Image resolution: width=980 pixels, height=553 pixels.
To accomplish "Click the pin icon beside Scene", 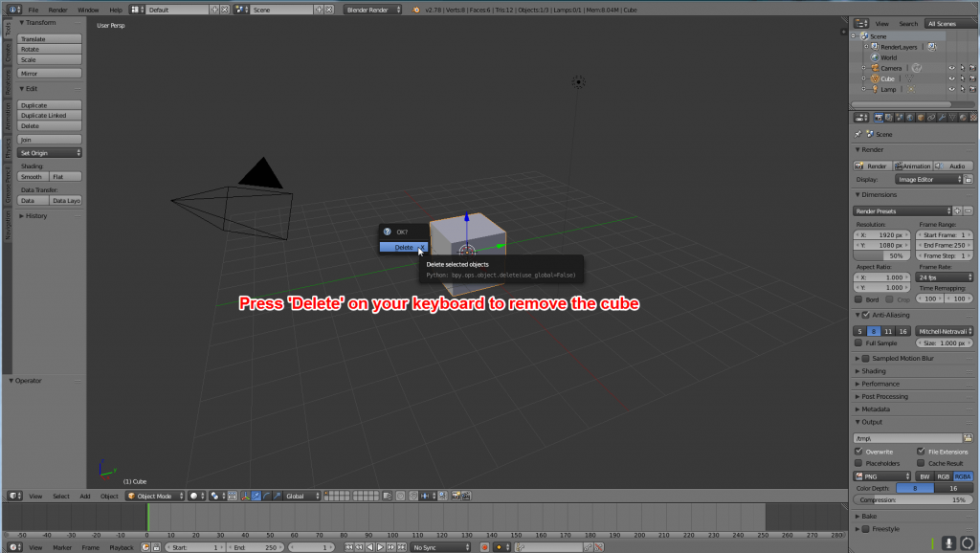I will click(x=858, y=134).
